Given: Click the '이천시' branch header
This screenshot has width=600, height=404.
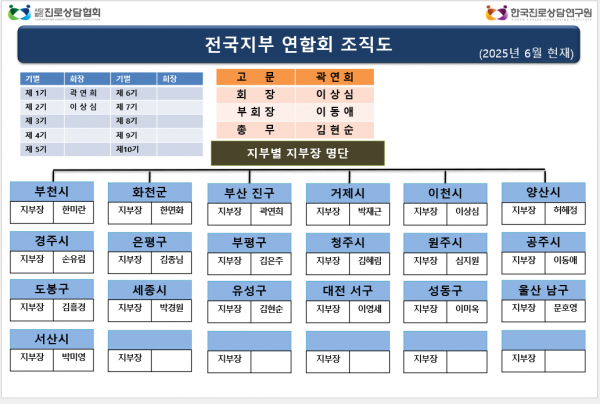Looking at the screenshot, I should click(445, 193).
